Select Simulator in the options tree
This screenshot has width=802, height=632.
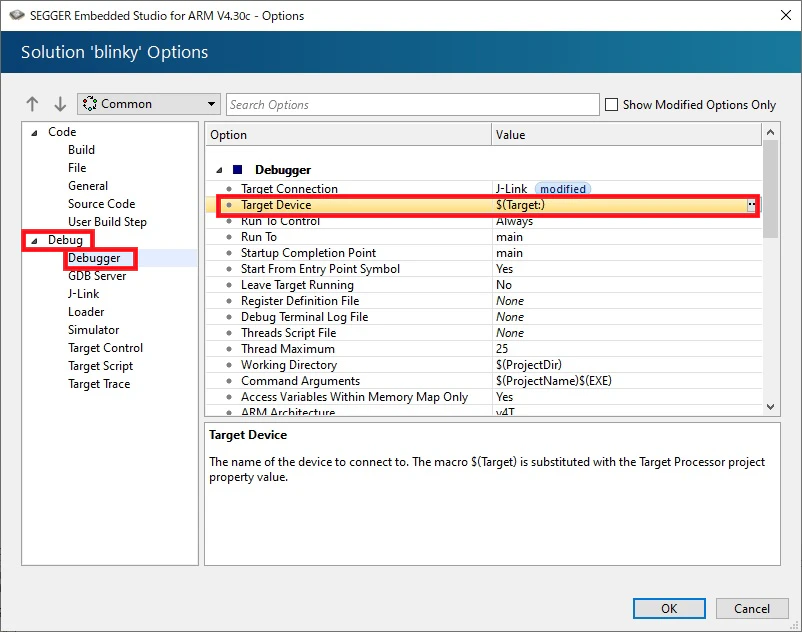[94, 330]
